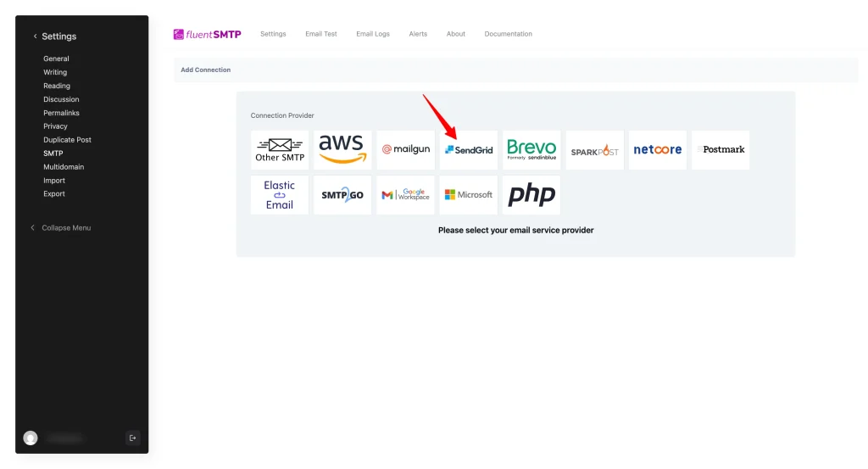Collapse the sidebar menu
Viewport: 868px width, 469px height.
[65, 228]
